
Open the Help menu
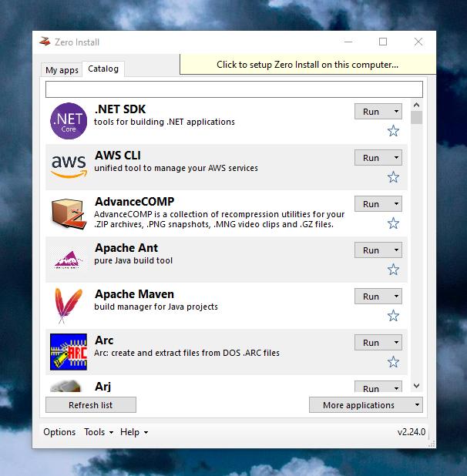click(x=133, y=432)
